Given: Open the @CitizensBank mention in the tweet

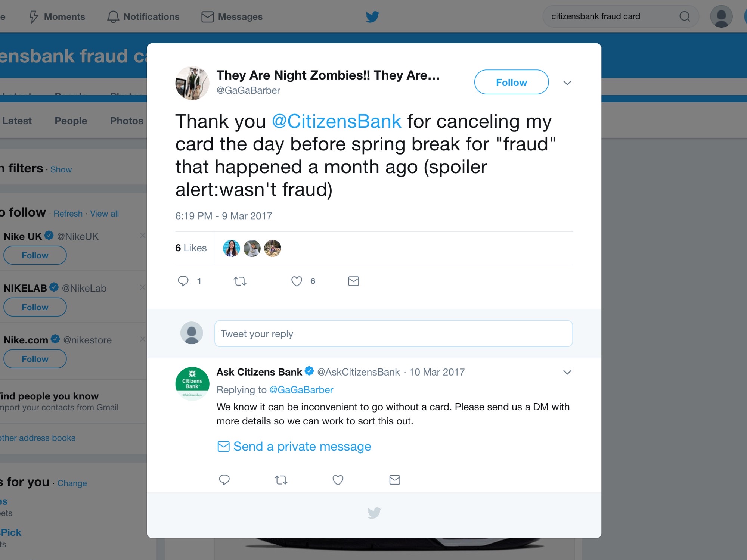Looking at the screenshot, I should click(x=337, y=121).
